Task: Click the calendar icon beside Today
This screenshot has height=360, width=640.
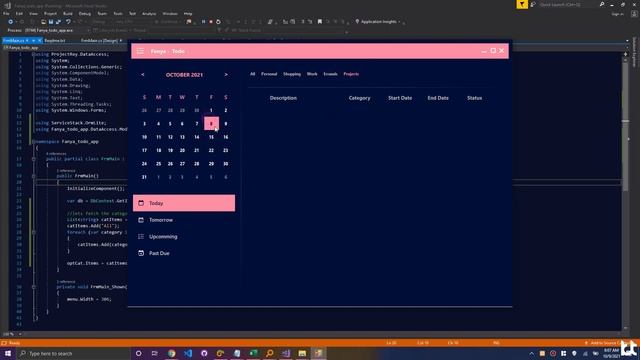Action: click(141, 203)
